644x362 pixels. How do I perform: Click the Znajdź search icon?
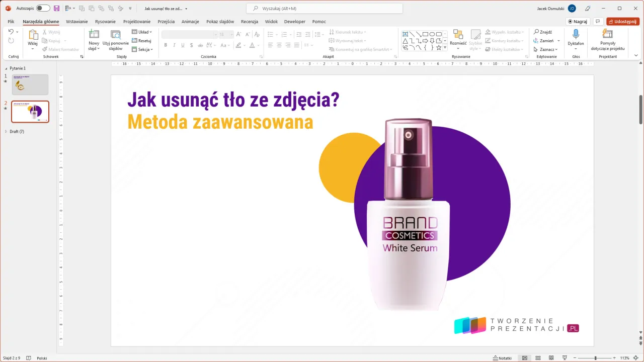coord(537,31)
